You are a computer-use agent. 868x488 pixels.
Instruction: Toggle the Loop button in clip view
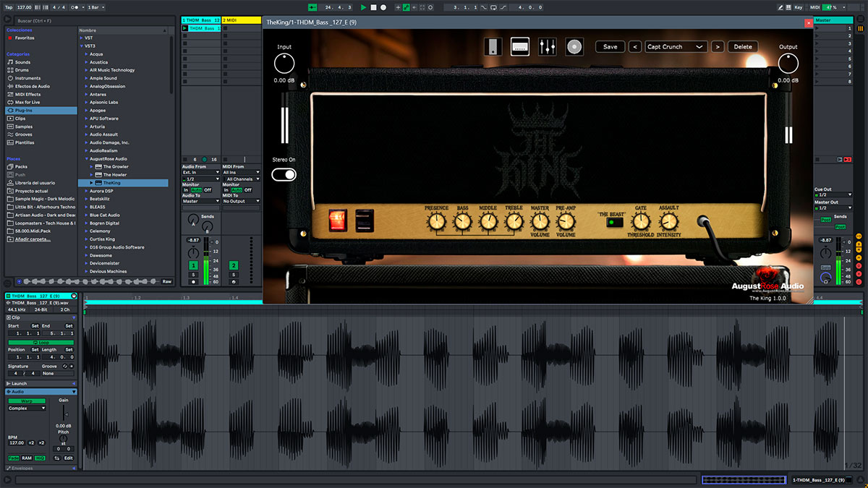tap(42, 342)
